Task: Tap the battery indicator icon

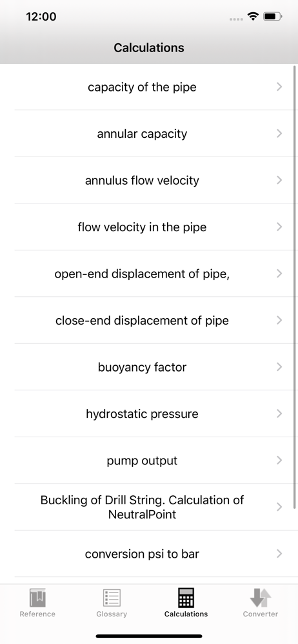Action: coord(272,17)
